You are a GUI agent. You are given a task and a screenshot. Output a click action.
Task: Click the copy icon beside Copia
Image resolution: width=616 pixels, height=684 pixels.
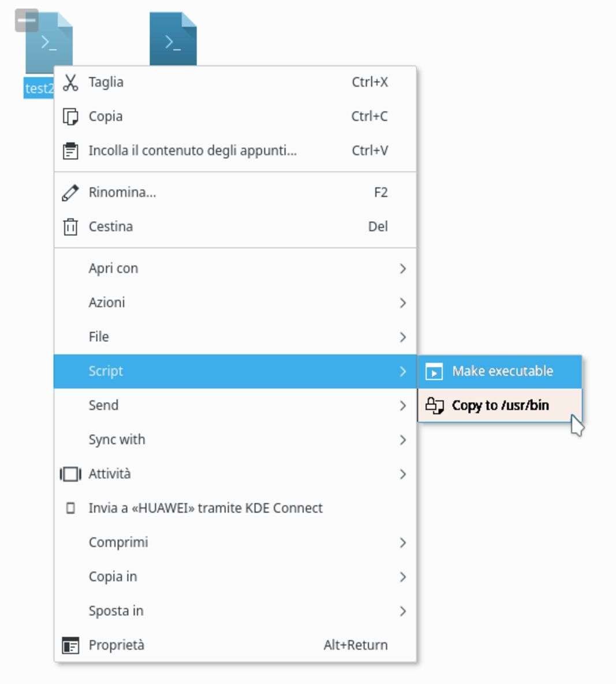tap(70, 117)
